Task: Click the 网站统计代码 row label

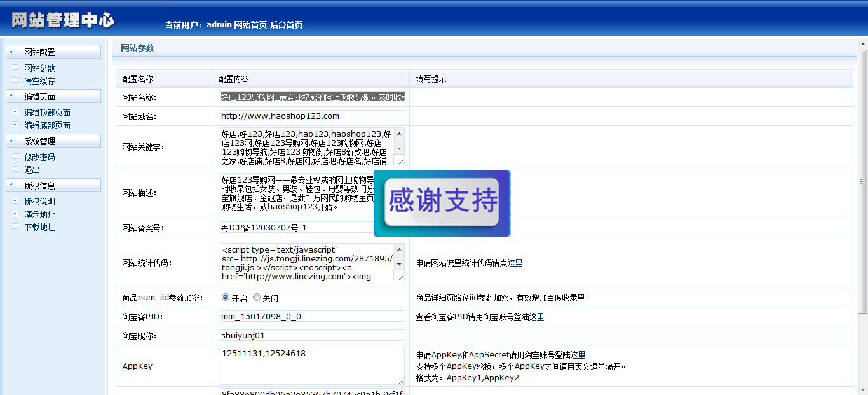Action: click(x=147, y=263)
